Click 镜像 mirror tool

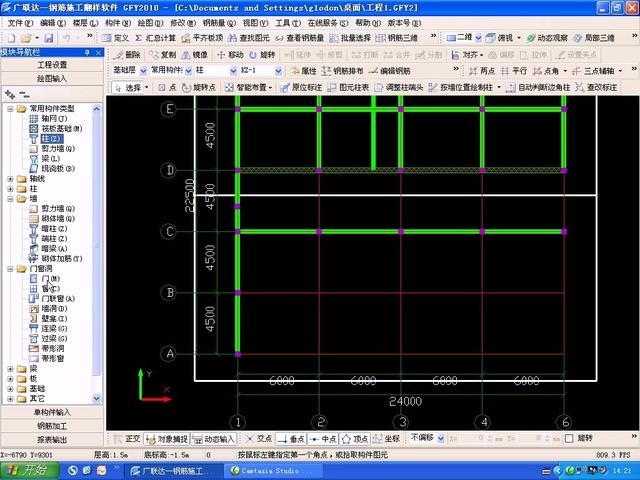pos(195,55)
